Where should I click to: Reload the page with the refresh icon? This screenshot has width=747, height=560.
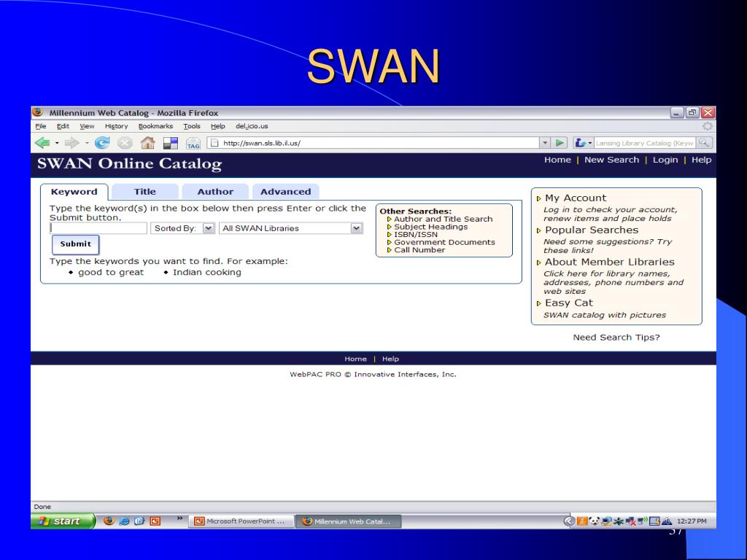point(102,142)
